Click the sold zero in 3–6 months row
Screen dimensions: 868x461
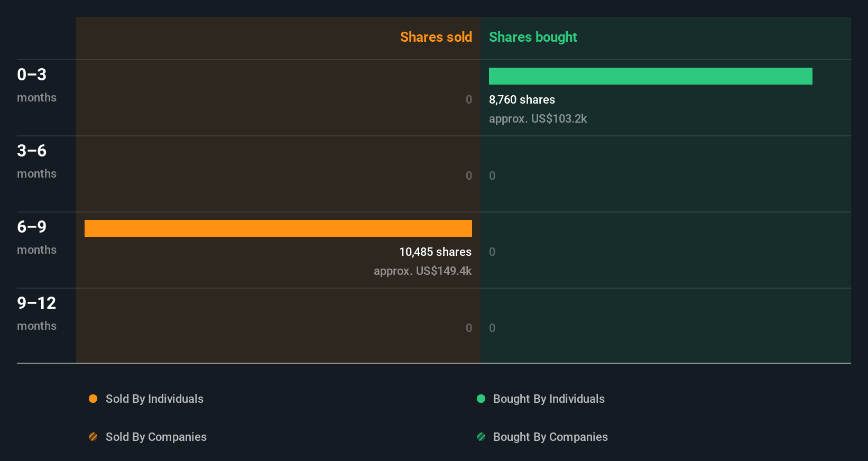(469, 176)
